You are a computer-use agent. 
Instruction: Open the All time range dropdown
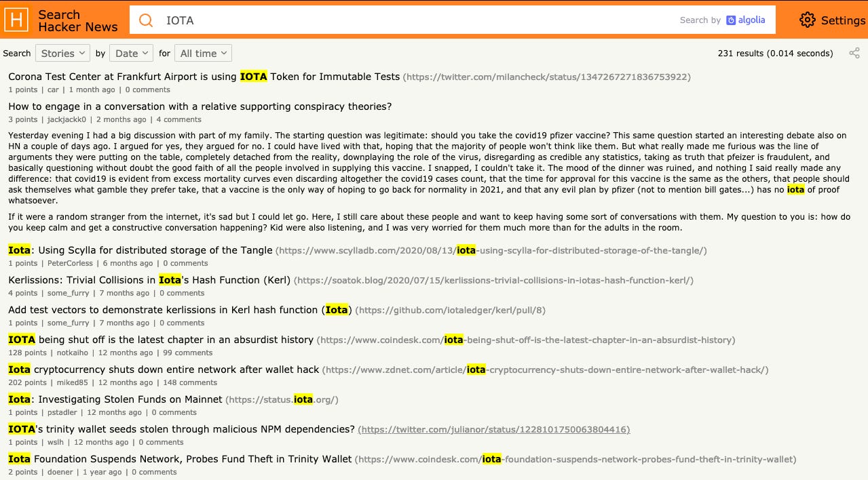pos(203,53)
